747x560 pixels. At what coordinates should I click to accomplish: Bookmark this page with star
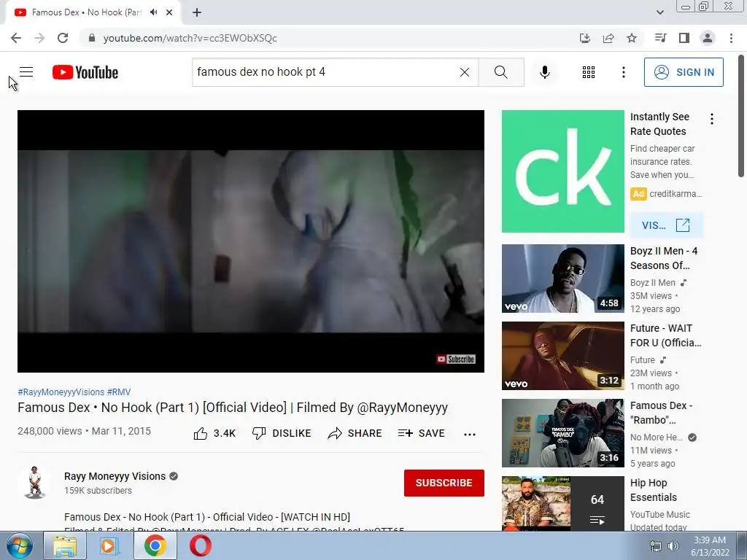click(x=632, y=38)
